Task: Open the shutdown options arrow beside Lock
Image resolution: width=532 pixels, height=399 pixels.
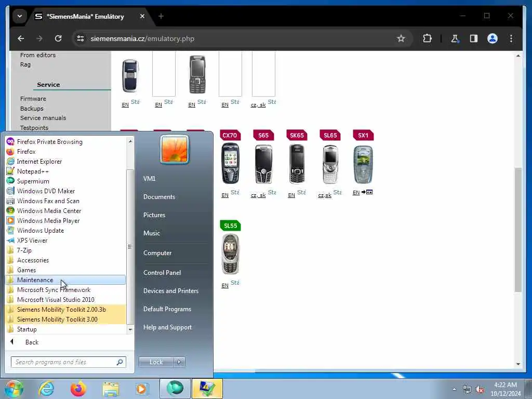Action: point(179,362)
